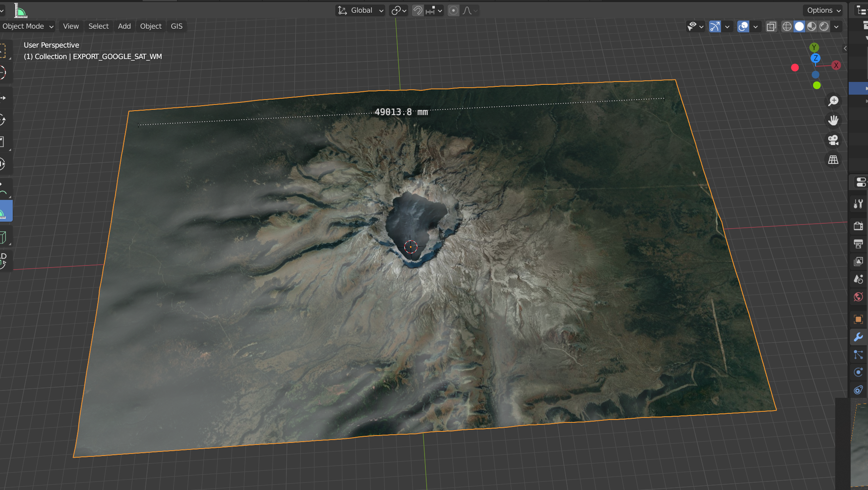Switch to material preview shading
868x490 pixels.
(x=812, y=27)
